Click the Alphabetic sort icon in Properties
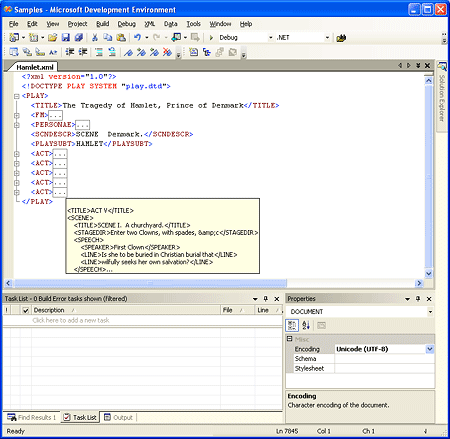Image resolution: width=450 pixels, height=439 pixels. point(306,325)
